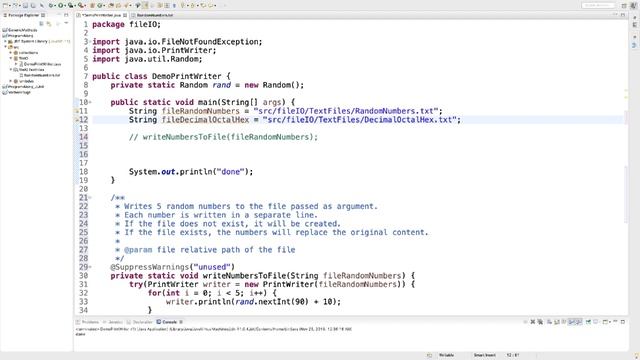Expand the collections package
The height and width of the screenshot is (360, 640).
[x=11, y=53]
